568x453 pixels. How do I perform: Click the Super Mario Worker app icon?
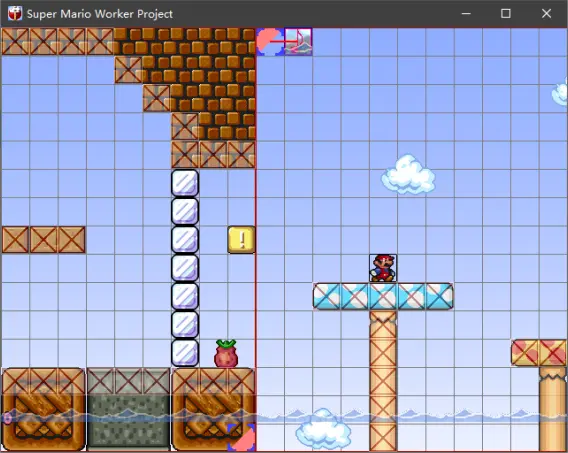(x=15, y=14)
